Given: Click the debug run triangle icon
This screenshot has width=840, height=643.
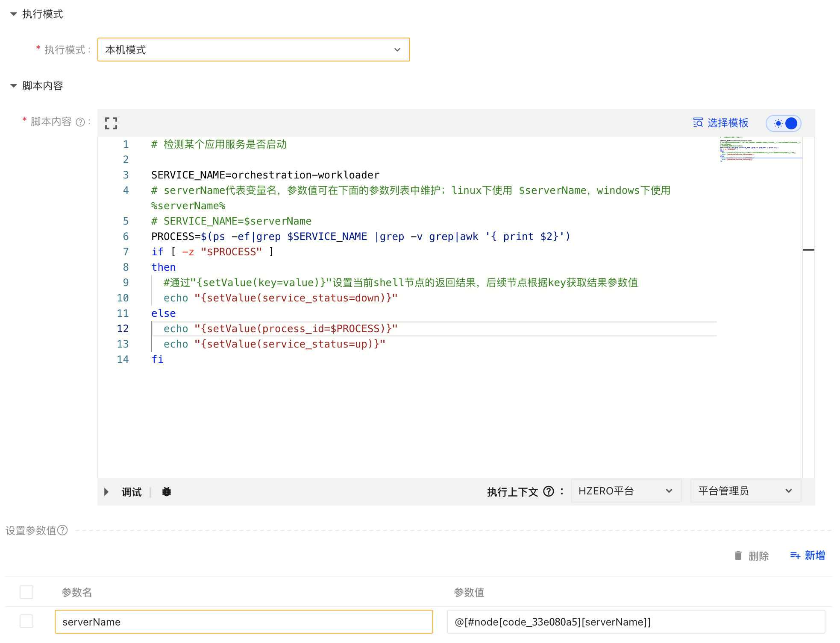Looking at the screenshot, I should [x=106, y=492].
